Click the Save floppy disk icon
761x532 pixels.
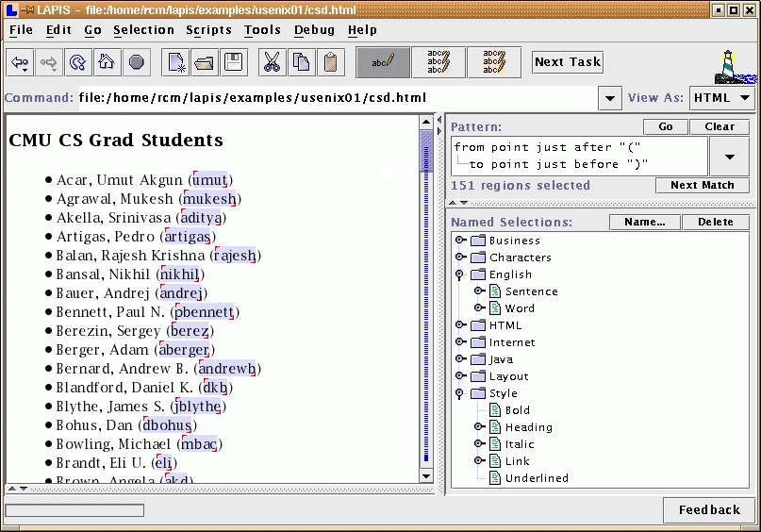coord(233,63)
